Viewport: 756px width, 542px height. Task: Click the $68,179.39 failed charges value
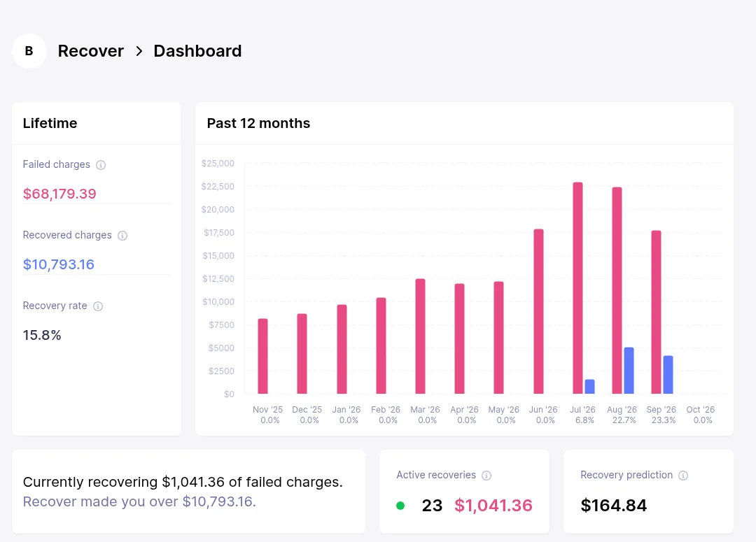(59, 194)
